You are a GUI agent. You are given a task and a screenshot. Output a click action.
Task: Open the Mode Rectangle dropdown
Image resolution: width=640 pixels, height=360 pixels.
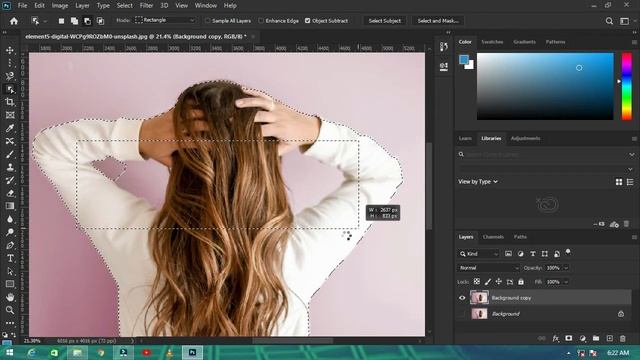[165, 20]
